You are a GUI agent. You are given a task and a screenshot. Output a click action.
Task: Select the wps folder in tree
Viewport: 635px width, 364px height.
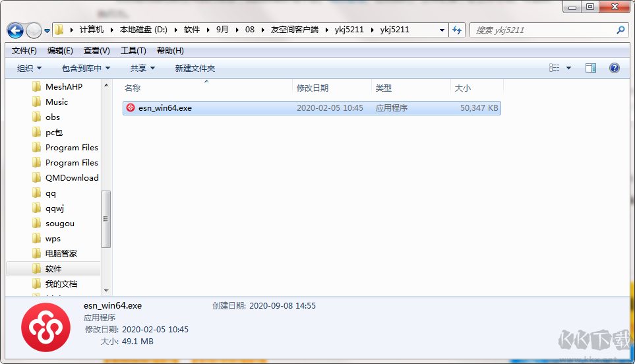click(53, 239)
